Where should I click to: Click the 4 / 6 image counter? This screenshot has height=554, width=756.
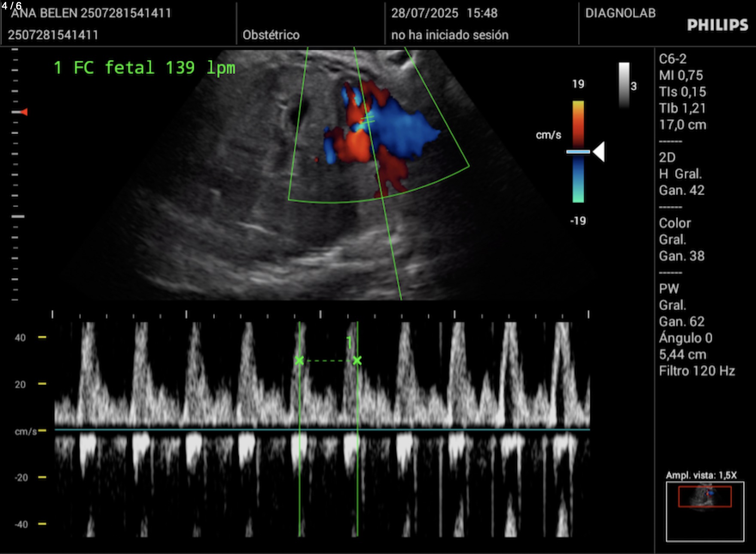coord(12,6)
